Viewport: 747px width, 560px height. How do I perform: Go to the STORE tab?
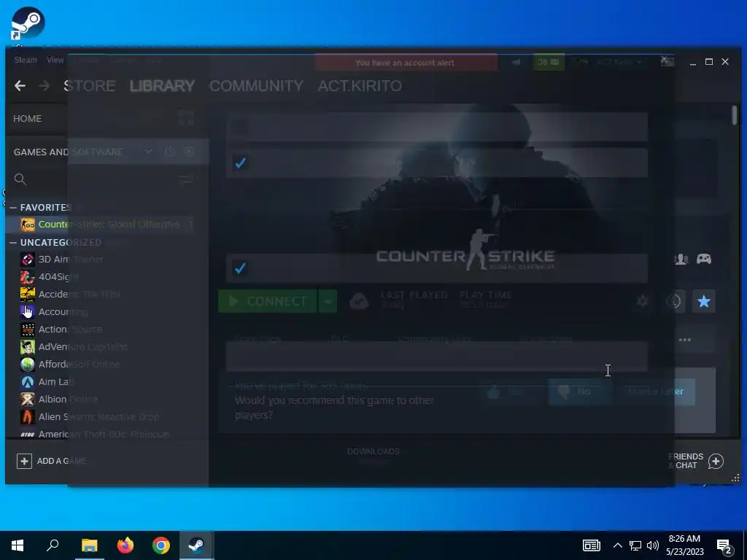coord(90,86)
